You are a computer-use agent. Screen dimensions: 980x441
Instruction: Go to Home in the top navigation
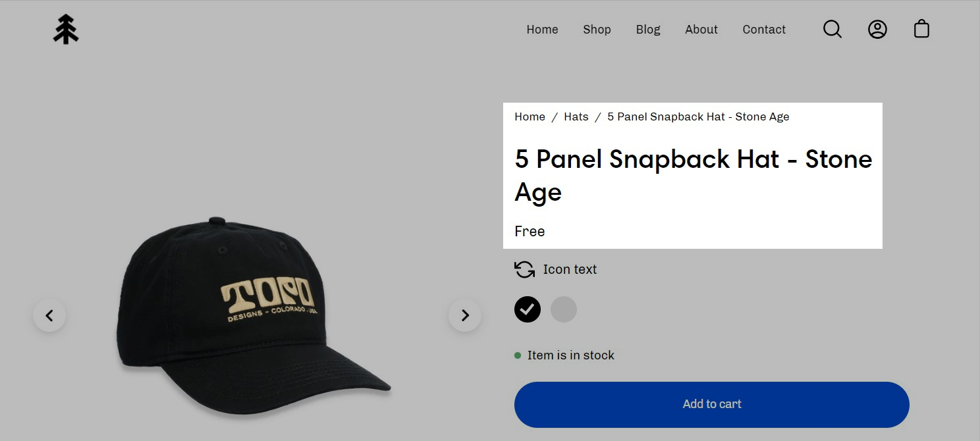tap(542, 30)
